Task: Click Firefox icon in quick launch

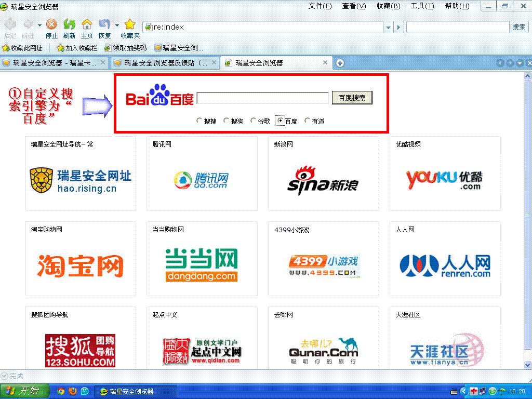Action: [73, 391]
